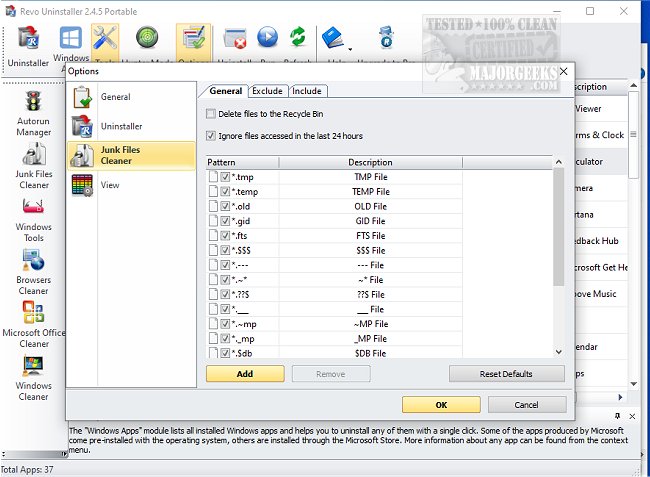Select View category in Options dialog

(131, 185)
